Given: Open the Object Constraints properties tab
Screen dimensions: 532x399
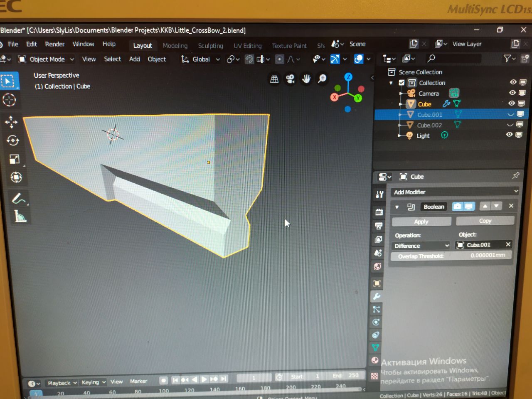Looking at the screenshot, I should [376, 335].
